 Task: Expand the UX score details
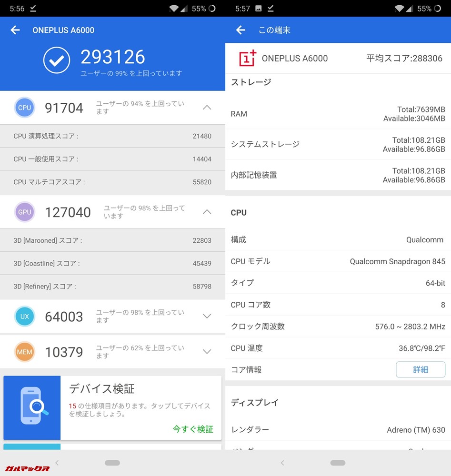tap(207, 316)
